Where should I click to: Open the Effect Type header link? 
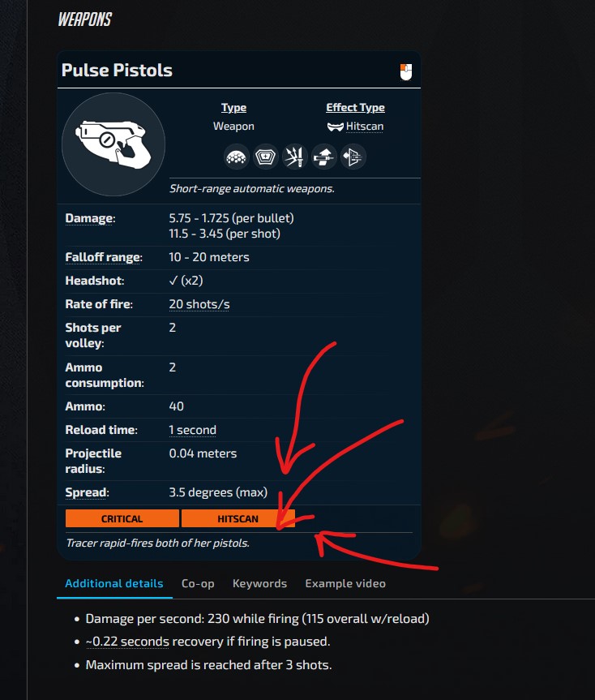pos(355,108)
